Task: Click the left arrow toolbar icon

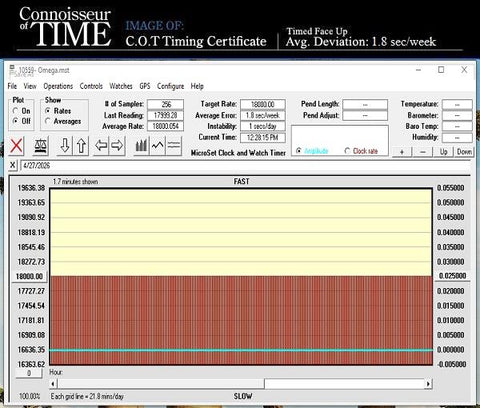Action: coord(101,146)
